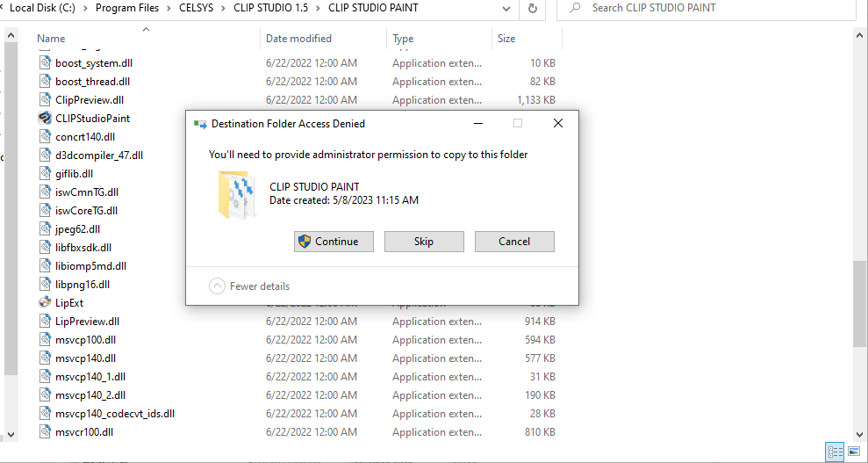Click the file list scrollbar down arrow
The height and width of the screenshot is (463, 868).
(x=859, y=434)
